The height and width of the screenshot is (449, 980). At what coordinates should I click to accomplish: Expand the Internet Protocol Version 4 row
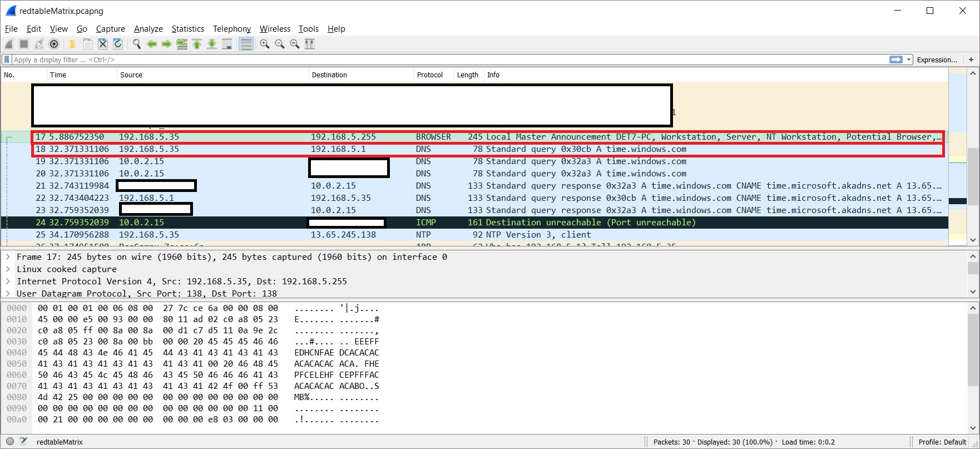point(8,282)
